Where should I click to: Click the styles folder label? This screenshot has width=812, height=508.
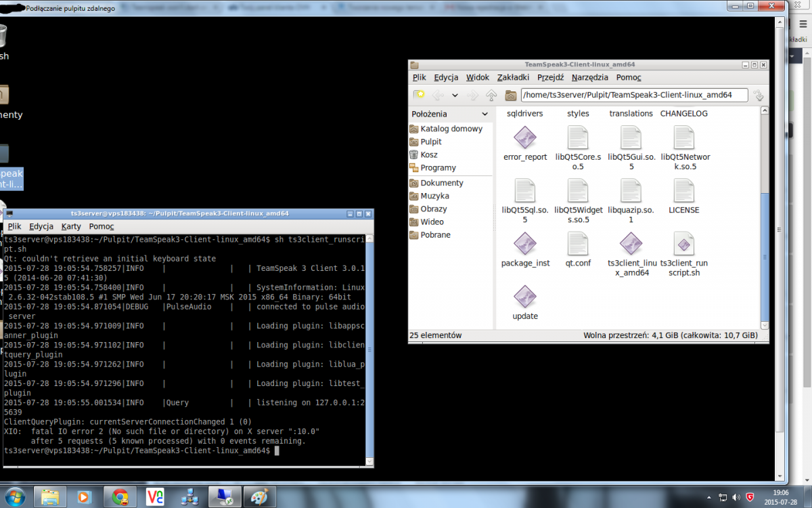[578, 114]
